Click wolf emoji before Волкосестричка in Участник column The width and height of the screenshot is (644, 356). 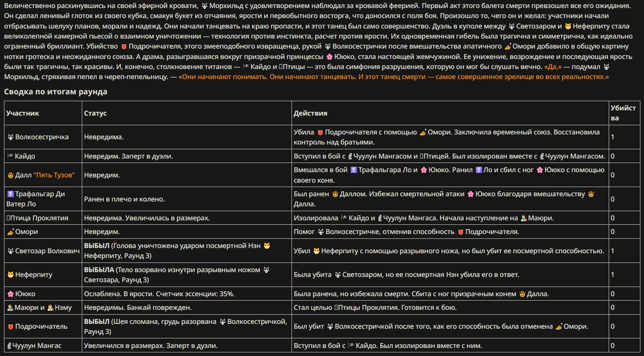point(11,137)
